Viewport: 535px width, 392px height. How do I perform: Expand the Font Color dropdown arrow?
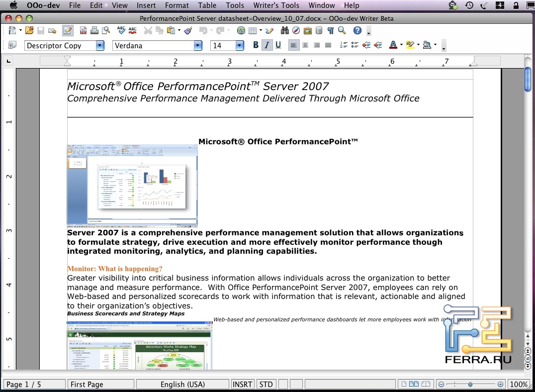point(401,45)
